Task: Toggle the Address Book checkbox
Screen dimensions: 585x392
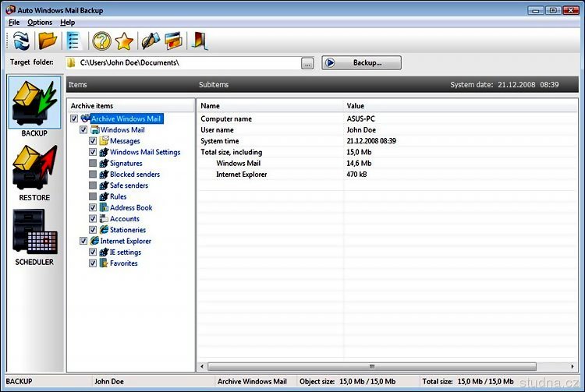Action: pos(93,208)
